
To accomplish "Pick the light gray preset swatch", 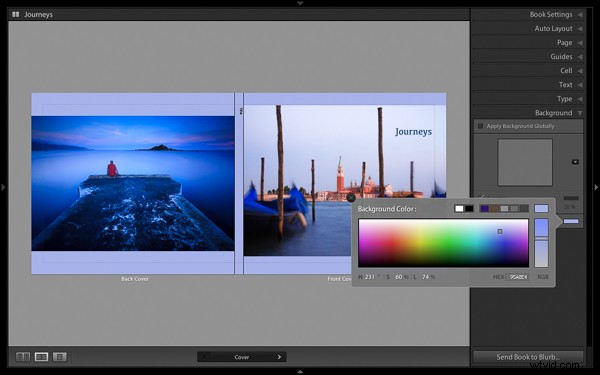I will pos(504,209).
